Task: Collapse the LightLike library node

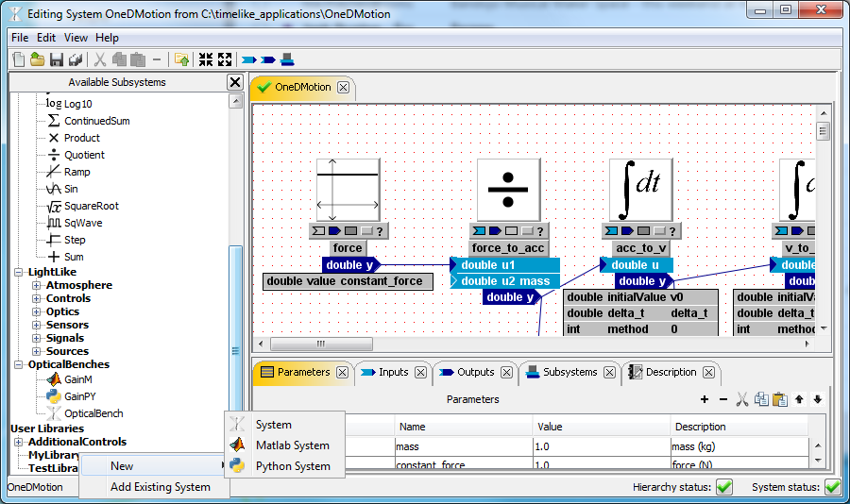Action: [19, 272]
